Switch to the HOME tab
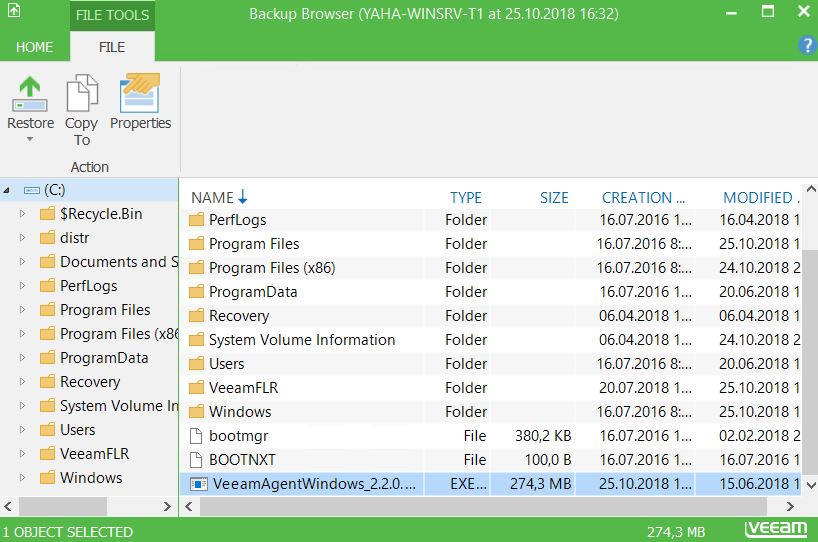 [x=34, y=47]
